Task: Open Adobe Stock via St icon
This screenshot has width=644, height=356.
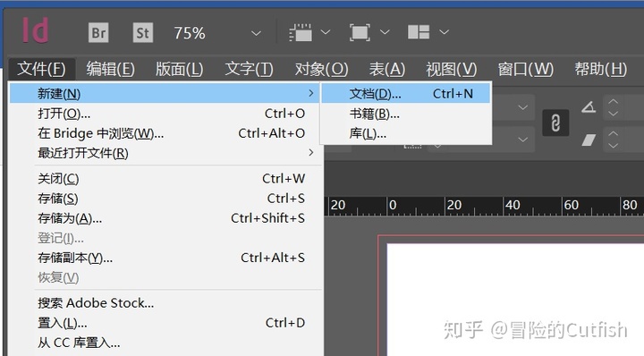Action: coord(142,32)
